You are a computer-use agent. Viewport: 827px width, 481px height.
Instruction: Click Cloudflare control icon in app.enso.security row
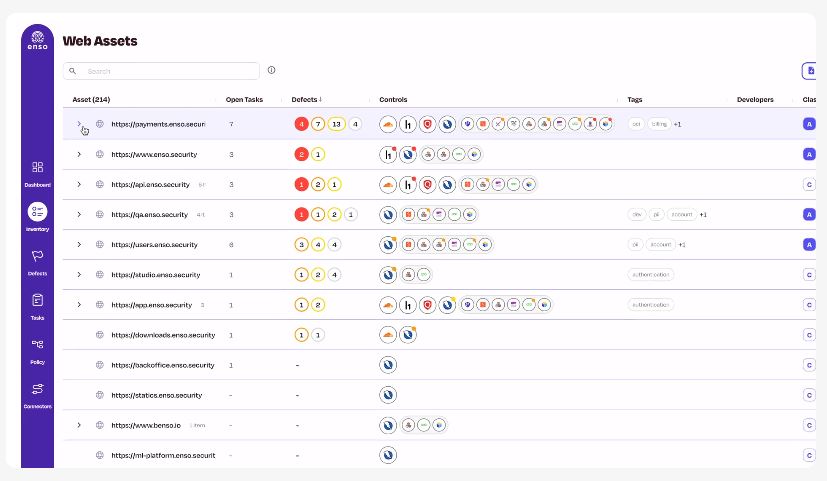(388, 304)
